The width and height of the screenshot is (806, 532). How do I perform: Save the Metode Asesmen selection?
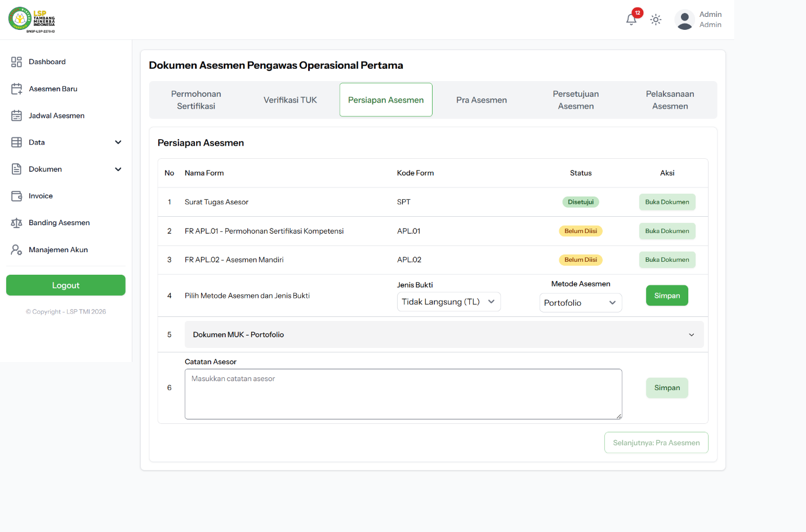(667, 296)
